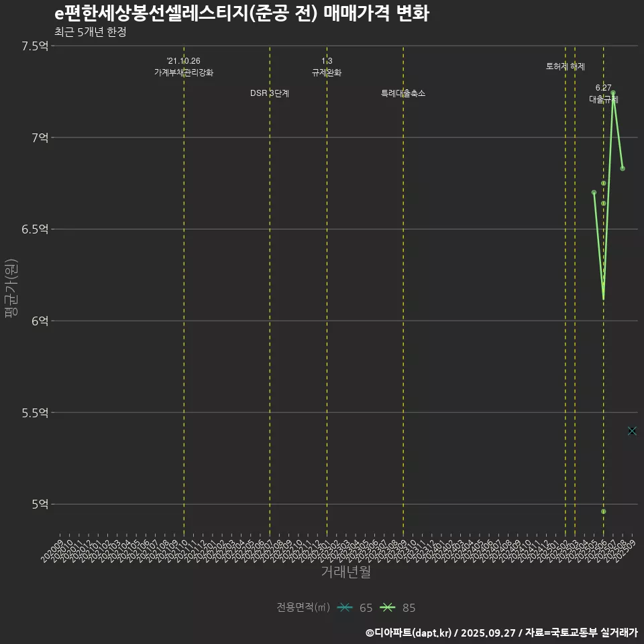Click the first green data point of the 85 line
Screen dimensions: 644x644
click(594, 193)
